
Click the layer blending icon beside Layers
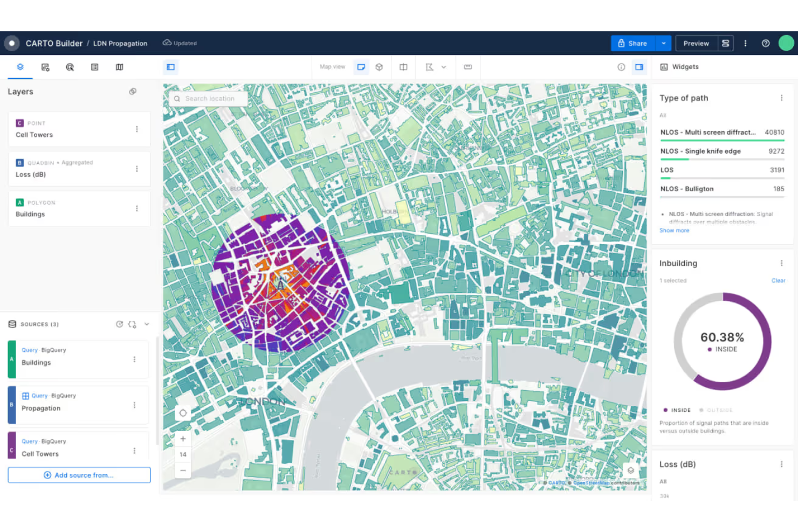click(x=133, y=92)
